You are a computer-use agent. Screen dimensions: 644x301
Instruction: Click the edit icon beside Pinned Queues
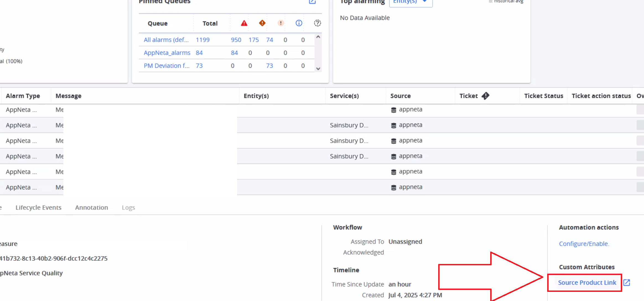[x=312, y=2]
